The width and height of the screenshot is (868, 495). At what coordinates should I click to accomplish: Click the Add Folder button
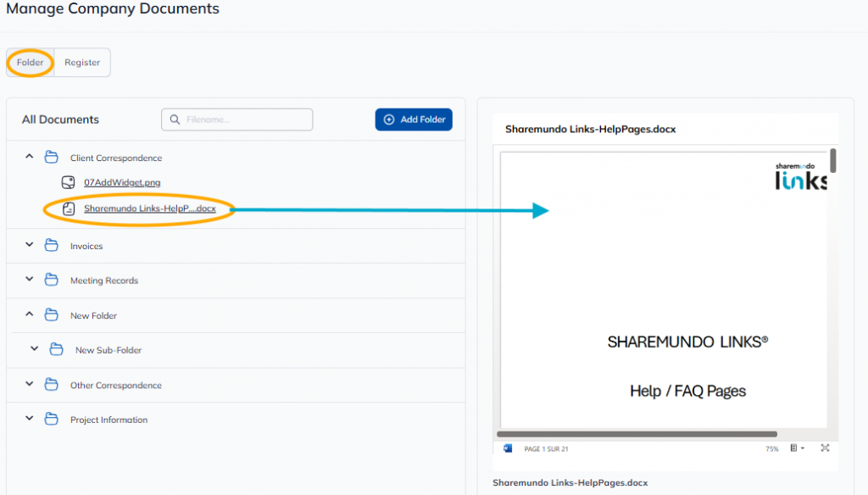pyautogui.click(x=414, y=120)
